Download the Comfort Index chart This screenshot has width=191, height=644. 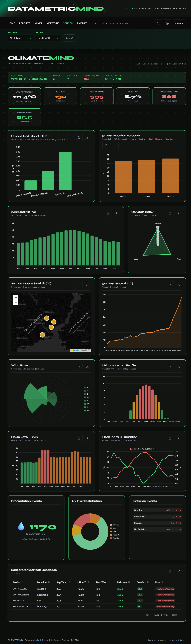tap(179, 213)
